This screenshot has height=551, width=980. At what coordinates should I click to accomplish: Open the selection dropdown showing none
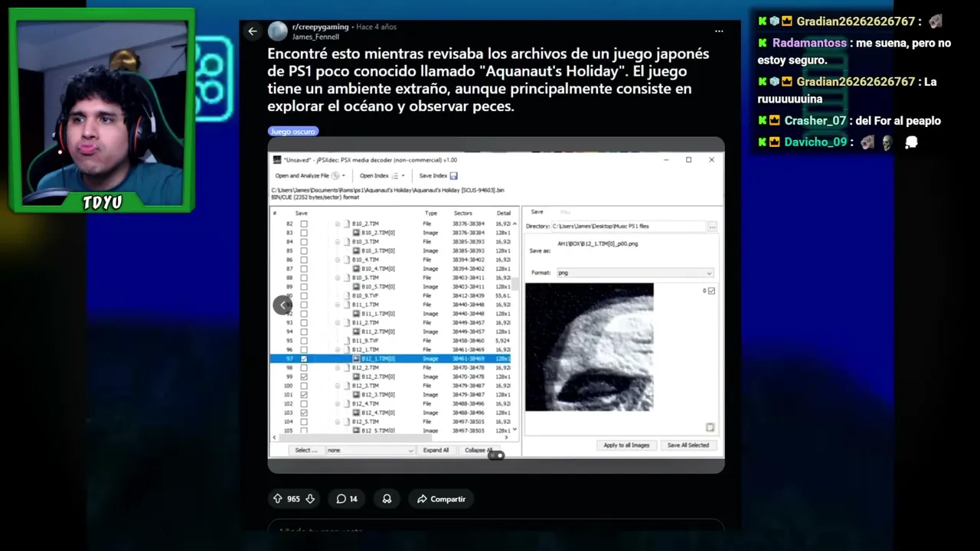[371, 450]
